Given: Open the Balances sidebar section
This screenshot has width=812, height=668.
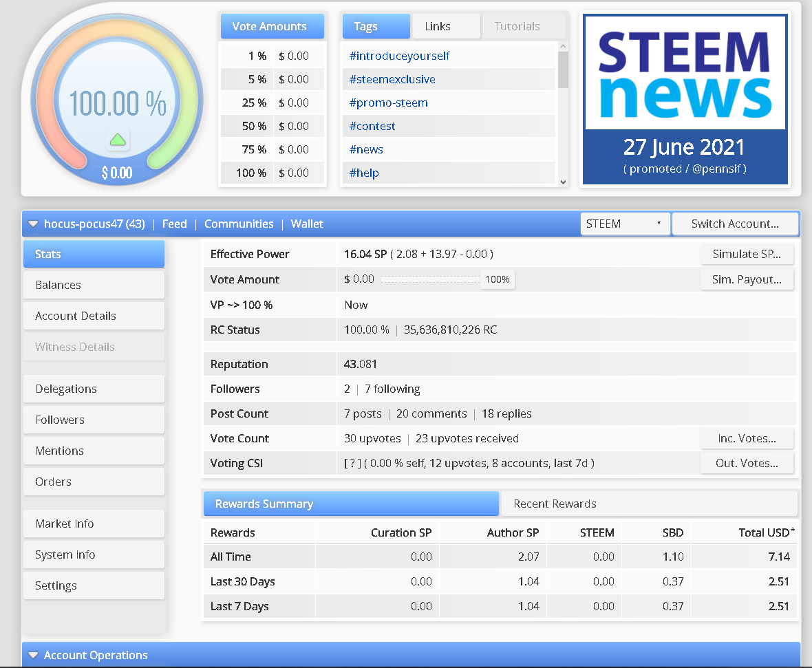Looking at the screenshot, I should pos(94,285).
